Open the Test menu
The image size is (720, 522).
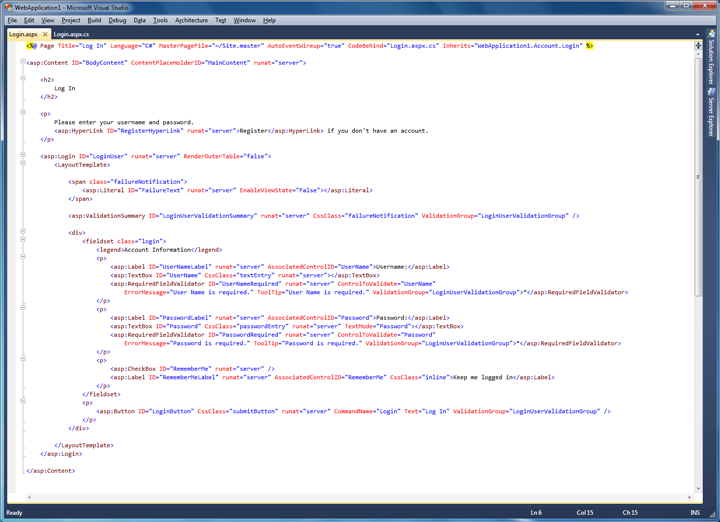coord(221,20)
